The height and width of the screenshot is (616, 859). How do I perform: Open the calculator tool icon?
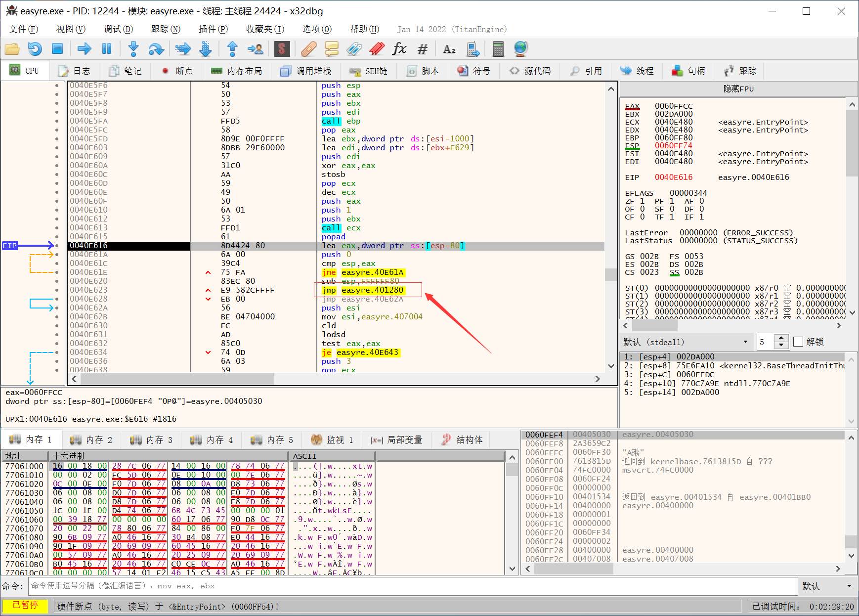498,49
